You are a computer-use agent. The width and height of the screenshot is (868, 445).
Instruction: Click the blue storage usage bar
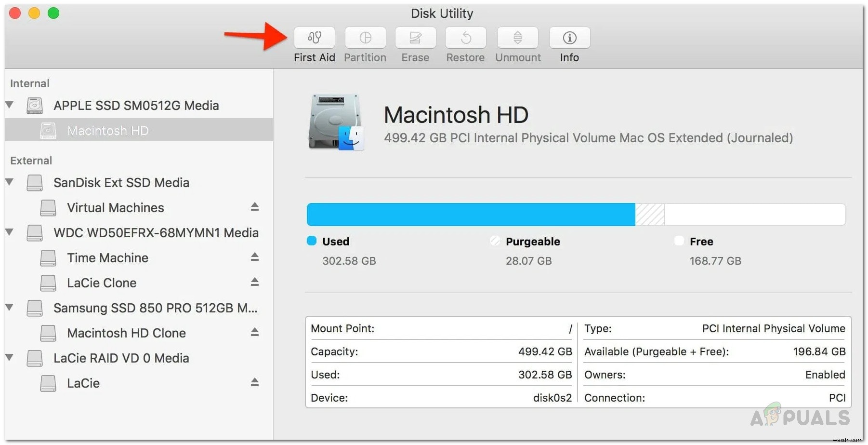click(470, 214)
